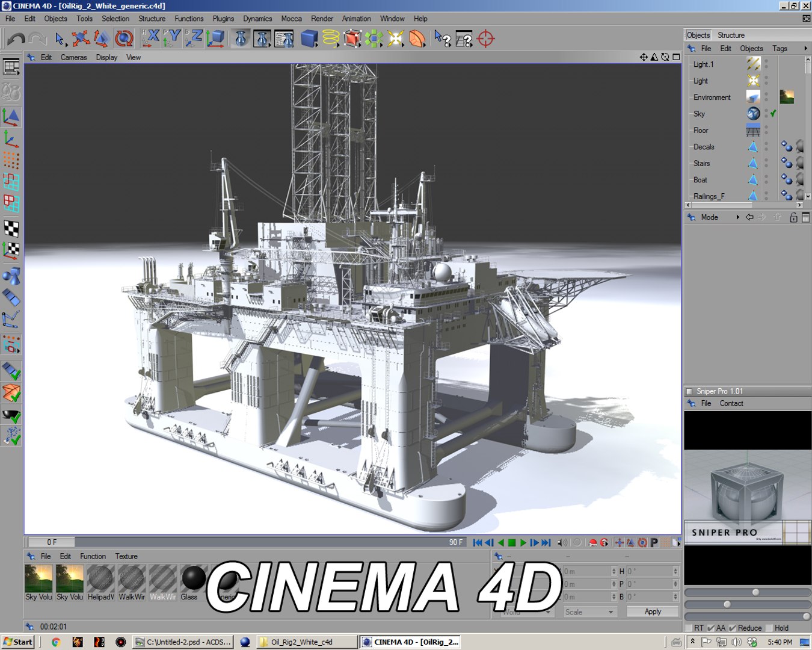The image size is (812, 650).
Task: Click the red target crosshair icon
Action: (x=485, y=39)
